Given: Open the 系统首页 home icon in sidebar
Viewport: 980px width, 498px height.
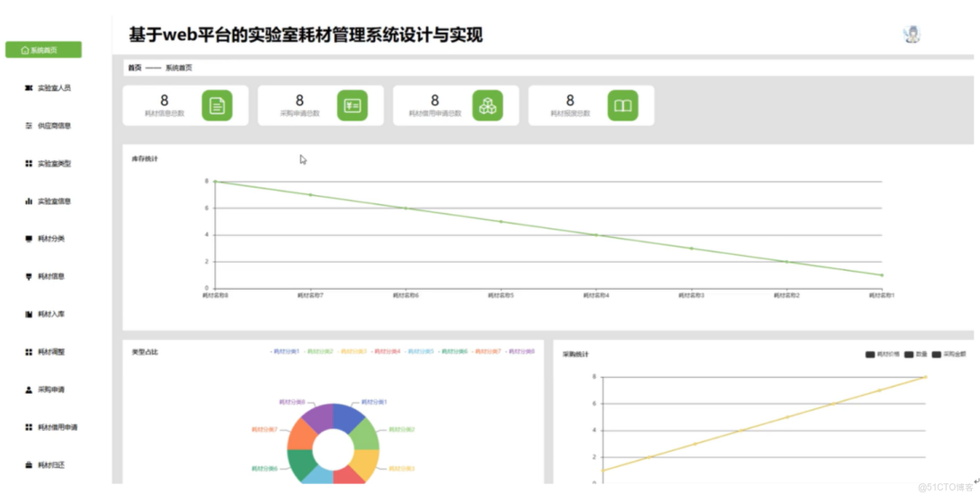Looking at the screenshot, I should 25,49.
